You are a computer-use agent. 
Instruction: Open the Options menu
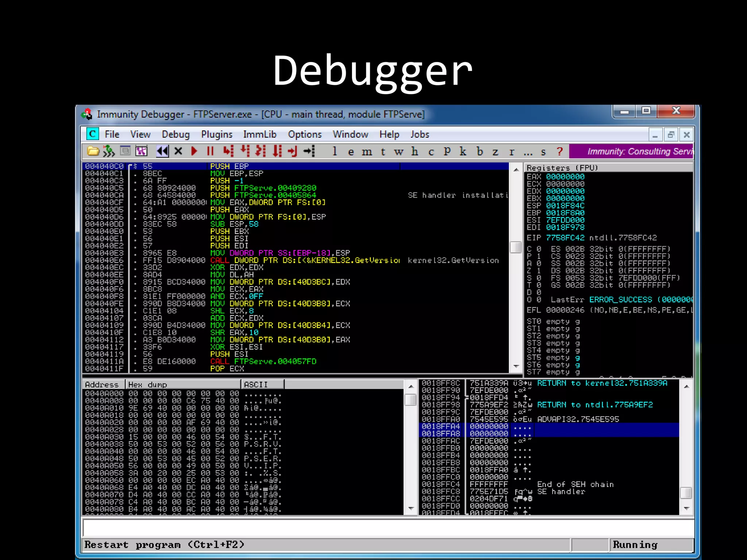(305, 134)
